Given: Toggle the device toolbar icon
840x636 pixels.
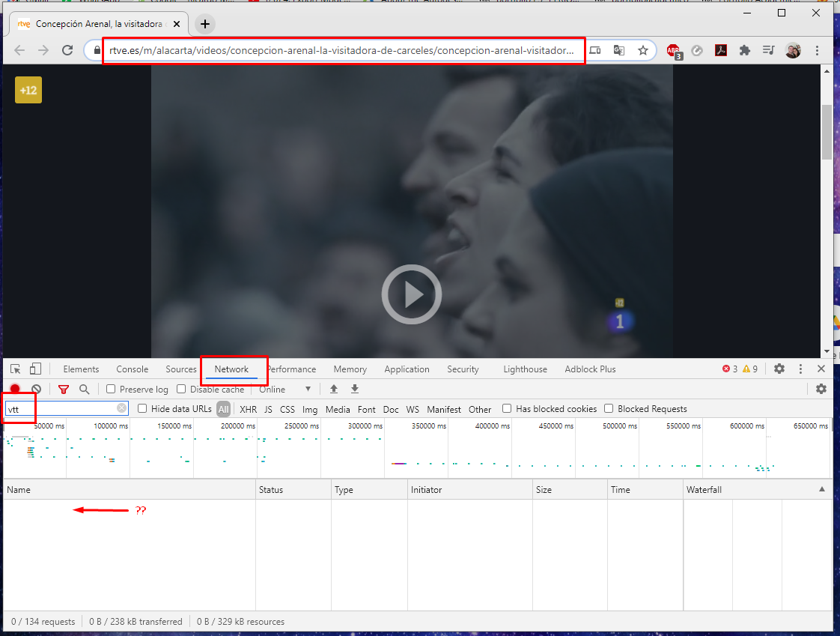Looking at the screenshot, I should click(35, 369).
